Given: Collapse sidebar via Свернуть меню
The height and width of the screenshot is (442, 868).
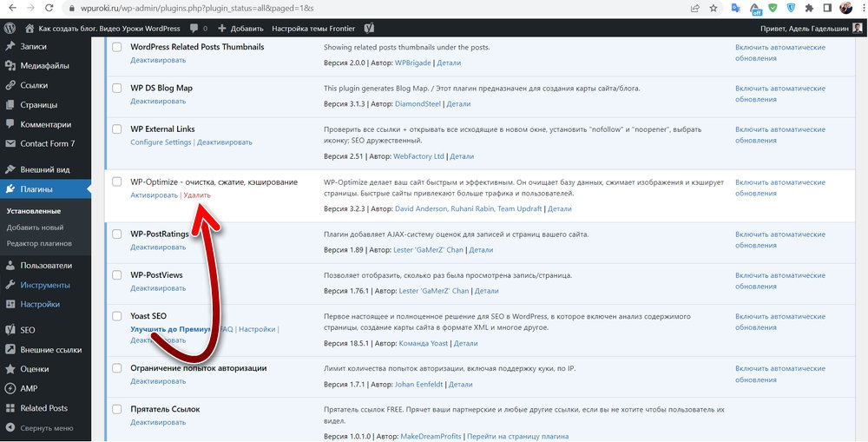Looking at the screenshot, I should coord(45,427).
